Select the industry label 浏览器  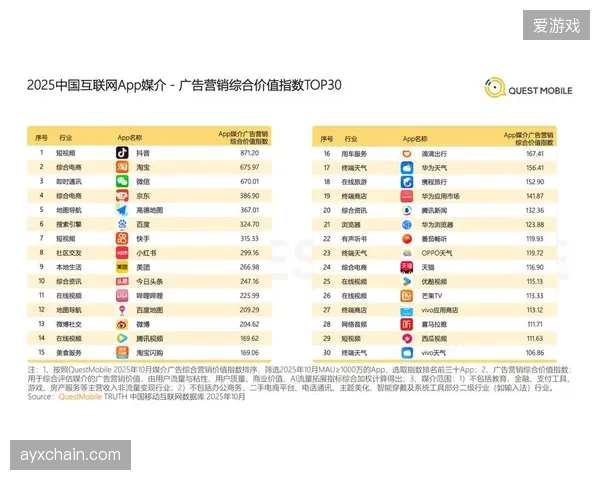pos(351,225)
